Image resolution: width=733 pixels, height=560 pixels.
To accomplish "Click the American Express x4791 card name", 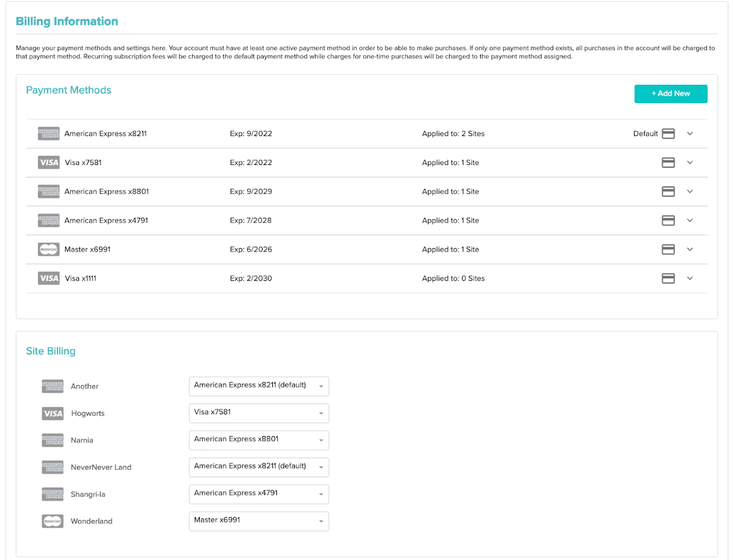I will (106, 220).
